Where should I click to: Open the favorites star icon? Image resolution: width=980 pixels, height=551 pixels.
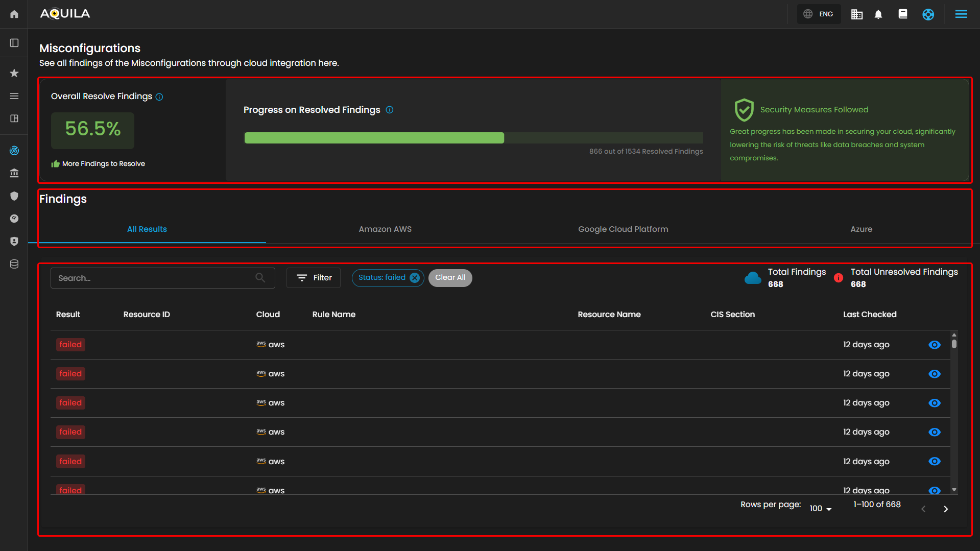(x=14, y=73)
